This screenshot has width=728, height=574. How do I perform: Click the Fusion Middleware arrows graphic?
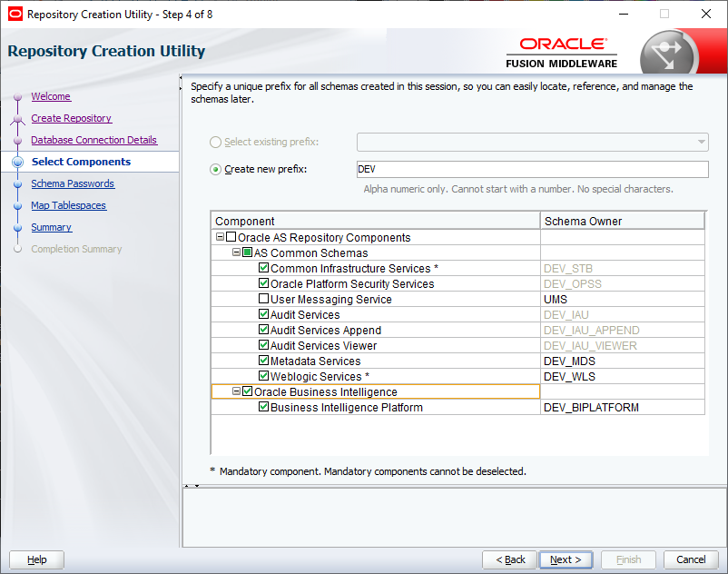[x=669, y=50]
